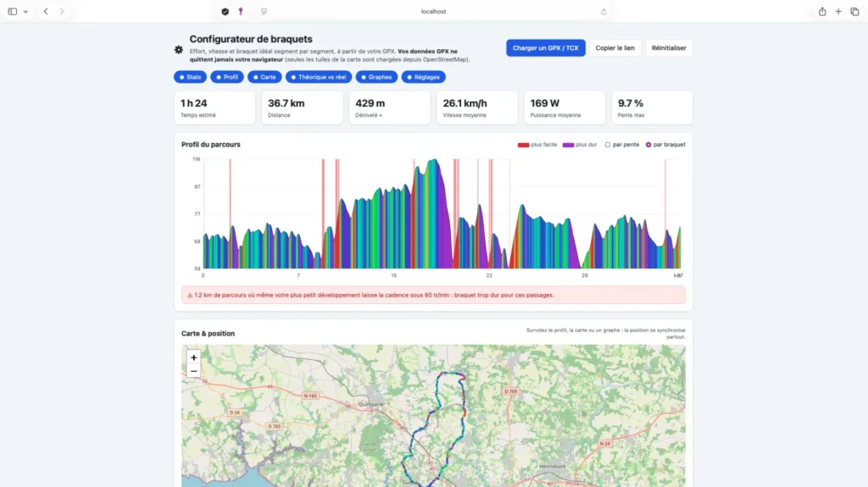Viewport: 868px width, 487px height.
Task: Open the shield privacy extension icon
Action: [x=225, y=11]
